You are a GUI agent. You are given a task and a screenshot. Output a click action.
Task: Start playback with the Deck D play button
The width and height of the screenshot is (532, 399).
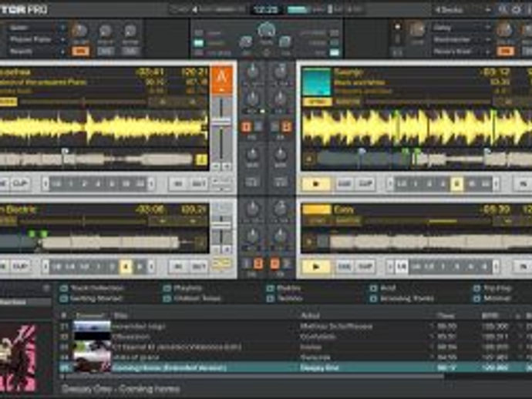pos(316,267)
